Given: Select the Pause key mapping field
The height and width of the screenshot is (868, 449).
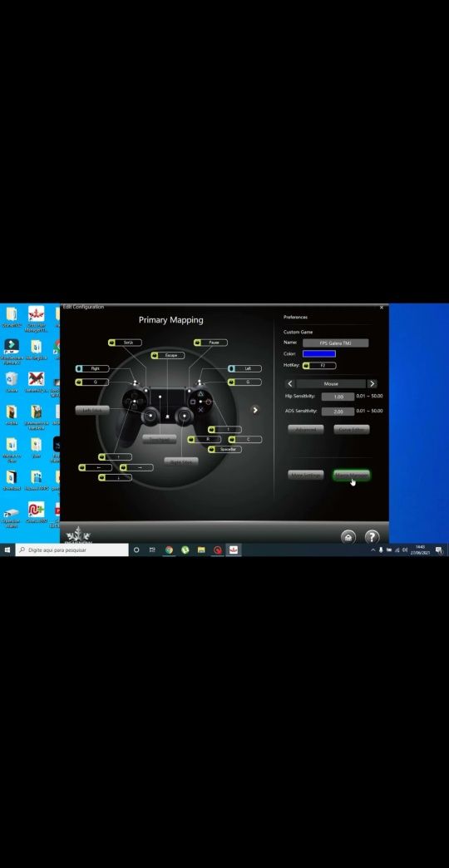Looking at the screenshot, I should point(210,343).
